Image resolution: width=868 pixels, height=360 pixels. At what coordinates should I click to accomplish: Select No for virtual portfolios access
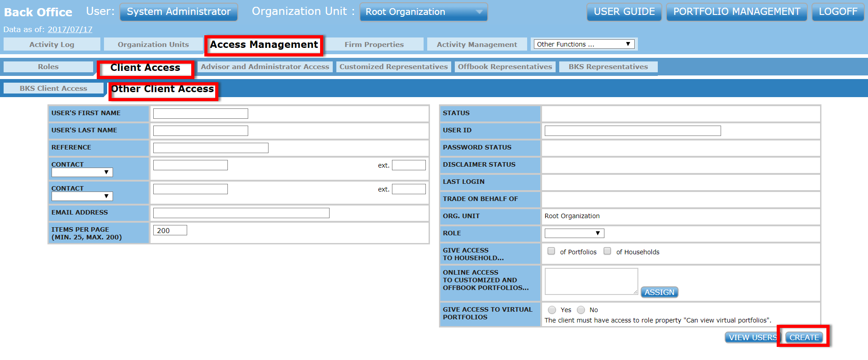pyautogui.click(x=581, y=310)
